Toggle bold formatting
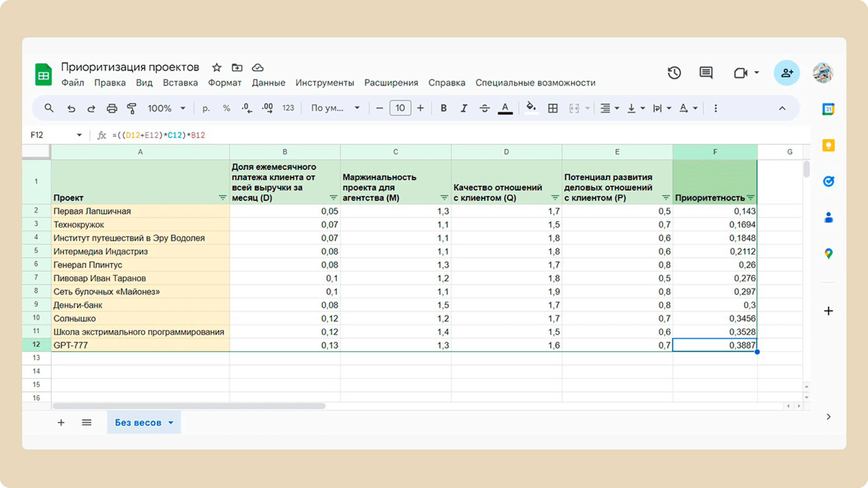Screen dimensions: 868x488 pos(443,108)
